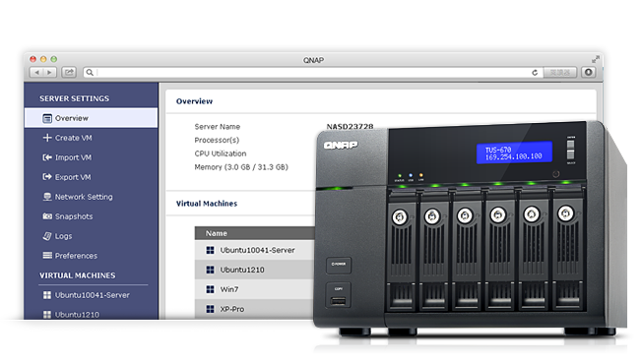Screen dimensions: 640x364
Task: Click the Export VM arrow icon
Action: [x=47, y=177]
